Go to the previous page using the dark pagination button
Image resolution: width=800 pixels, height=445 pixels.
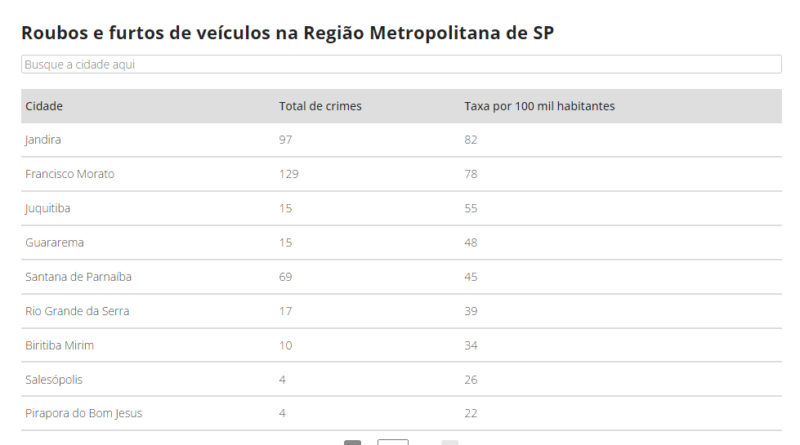click(x=353, y=442)
